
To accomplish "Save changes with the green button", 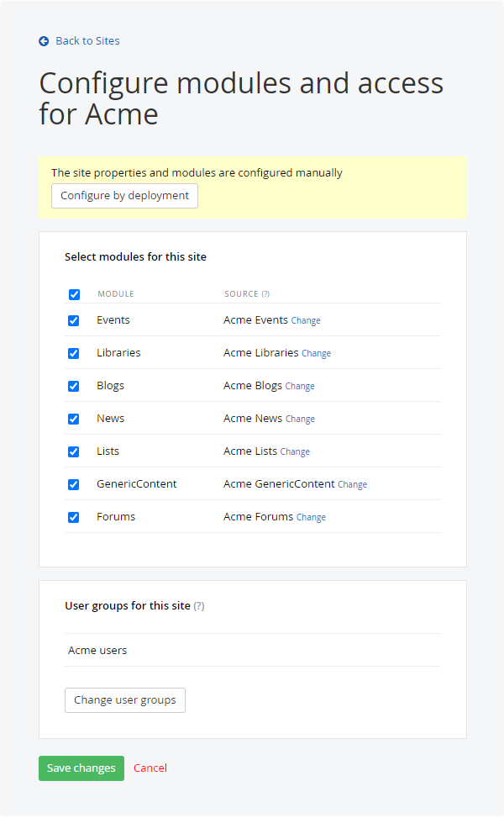I will [x=81, y=768].
